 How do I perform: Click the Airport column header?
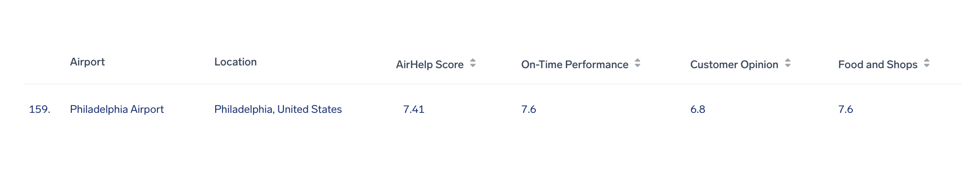(x=88, y=62)
